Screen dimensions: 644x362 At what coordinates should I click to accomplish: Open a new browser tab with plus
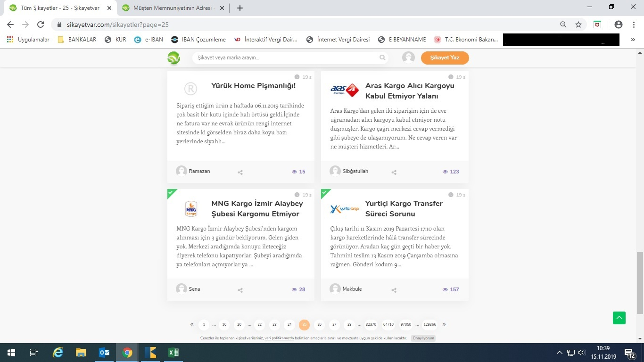tap(240, 8)
